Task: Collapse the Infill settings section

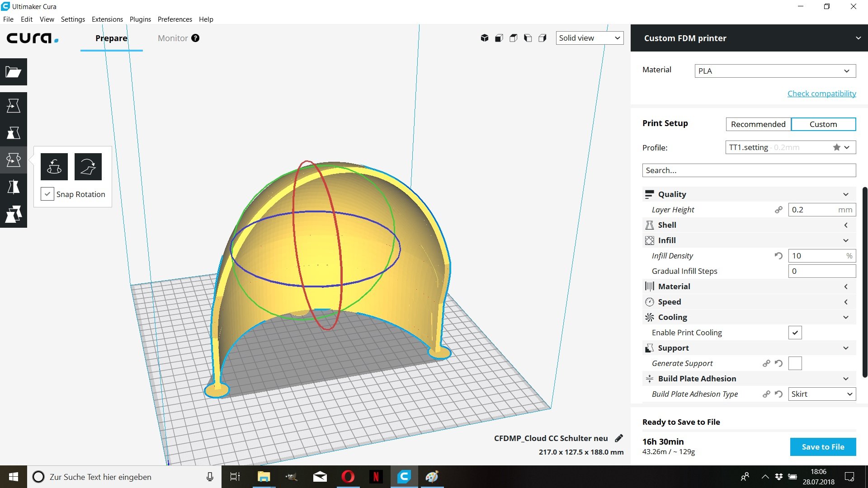Action: tap(749, 240)
